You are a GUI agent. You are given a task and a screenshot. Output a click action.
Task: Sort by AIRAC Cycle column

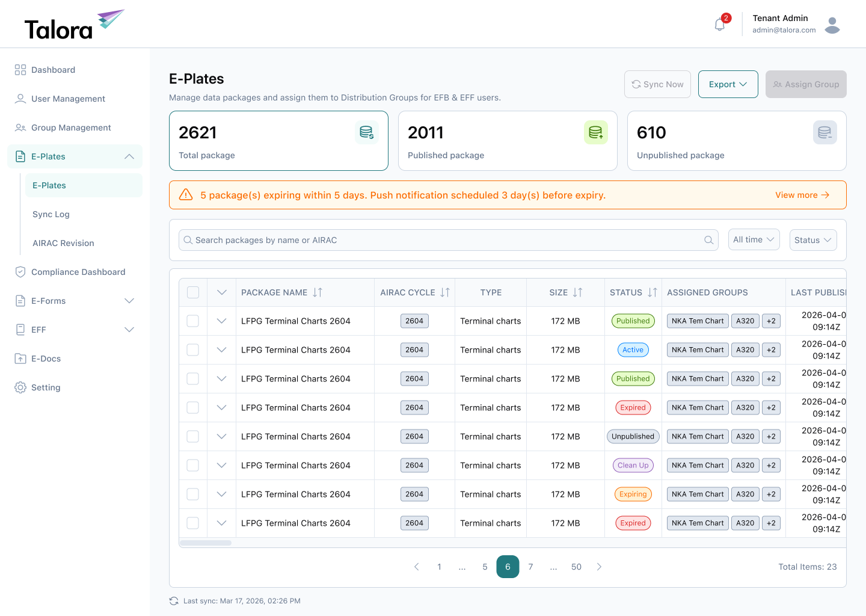[445, 292]
